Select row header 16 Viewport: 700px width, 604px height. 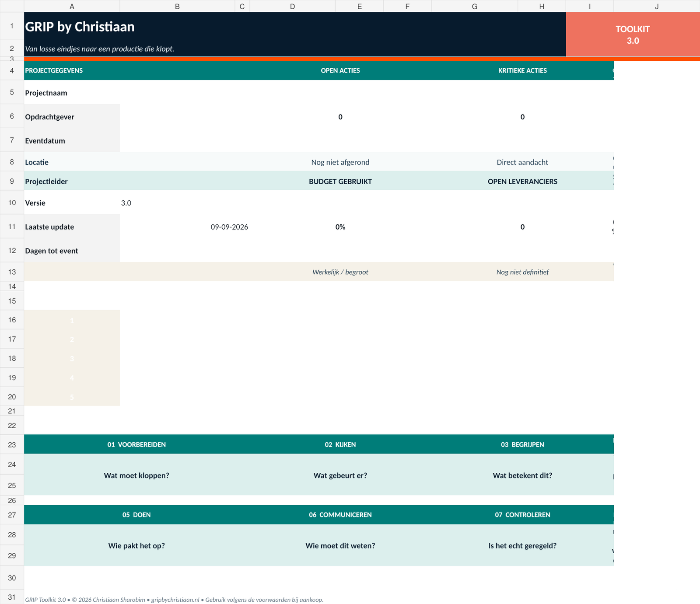click(x=12, y=320)
